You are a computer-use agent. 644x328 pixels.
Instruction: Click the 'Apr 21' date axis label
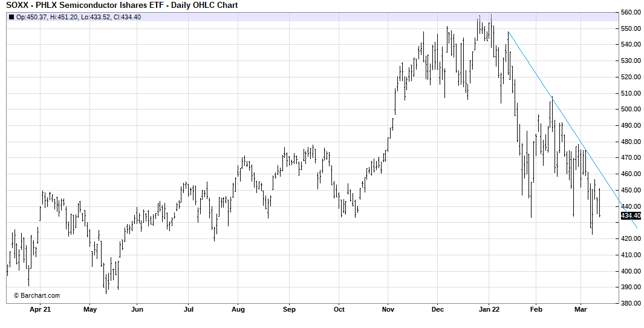[x=41, y=309]
